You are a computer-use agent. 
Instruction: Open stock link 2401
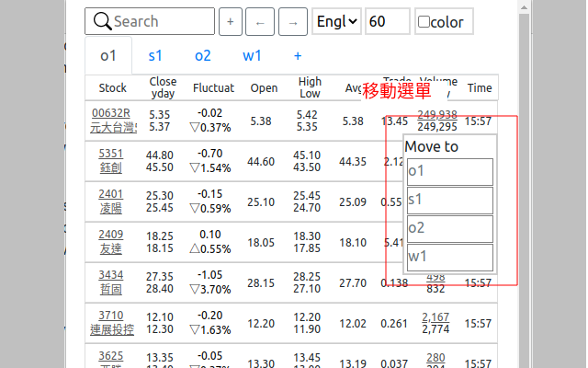[111, 194]
